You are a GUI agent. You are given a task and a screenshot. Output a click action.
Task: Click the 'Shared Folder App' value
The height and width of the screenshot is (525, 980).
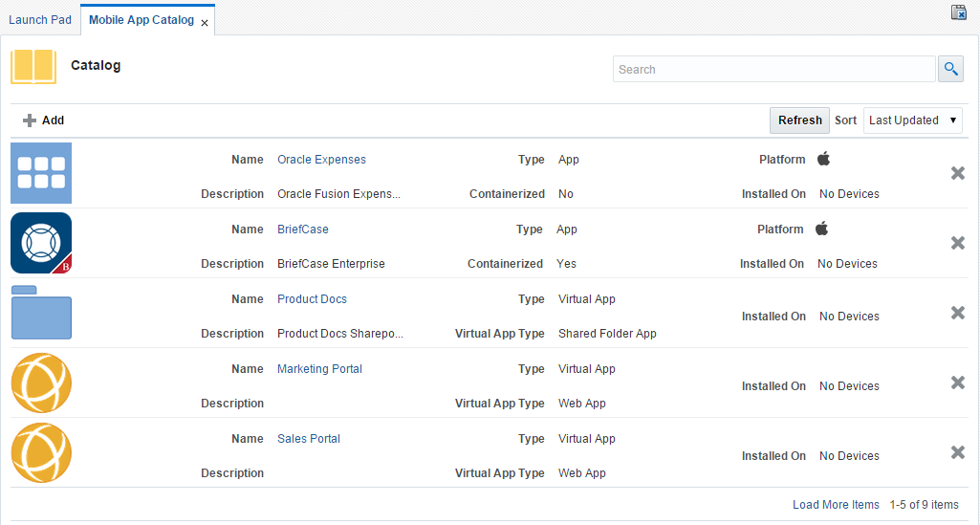click(607, 333)
